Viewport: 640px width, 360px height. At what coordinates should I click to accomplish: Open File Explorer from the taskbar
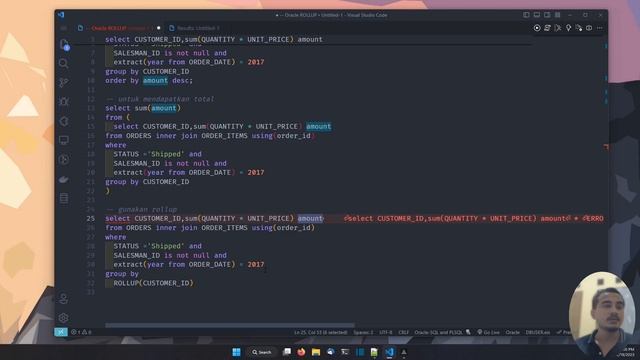[316, 352]
